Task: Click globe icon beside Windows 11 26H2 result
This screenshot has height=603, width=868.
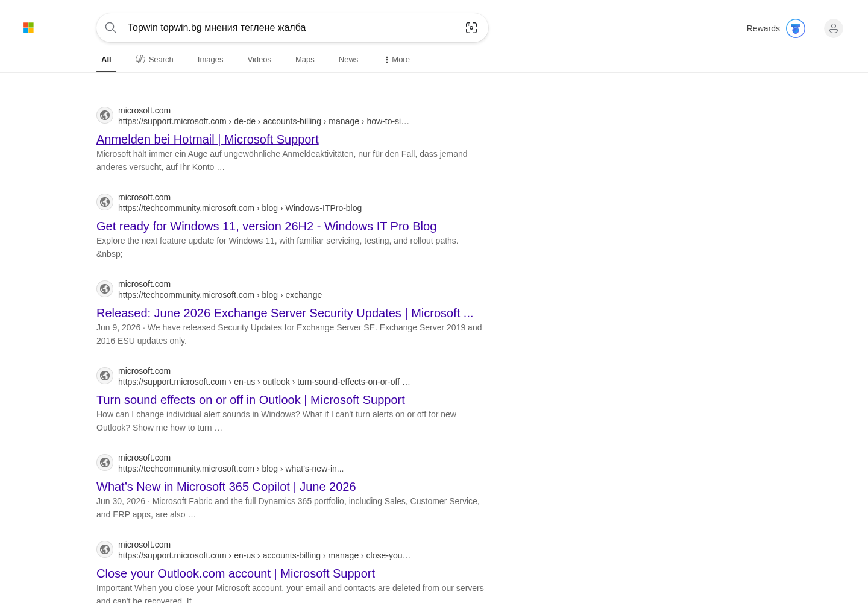Action: coord(105,202)
